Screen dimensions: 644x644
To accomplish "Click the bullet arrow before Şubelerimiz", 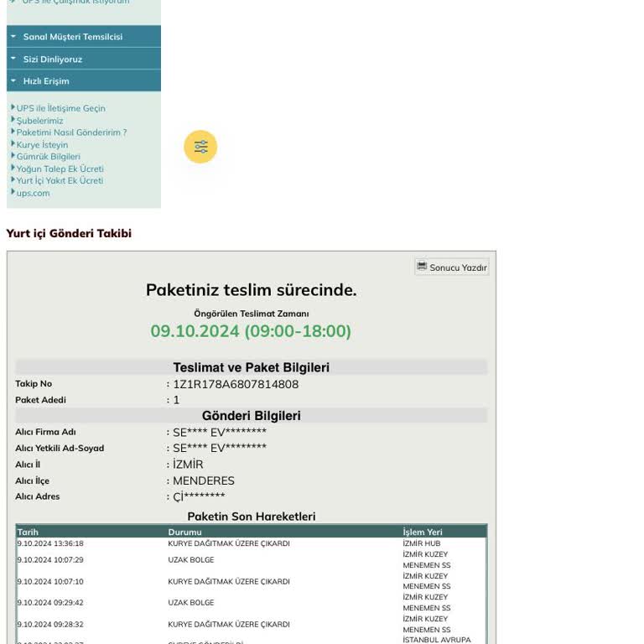I will pyautogui.click(x=13, y=119).
